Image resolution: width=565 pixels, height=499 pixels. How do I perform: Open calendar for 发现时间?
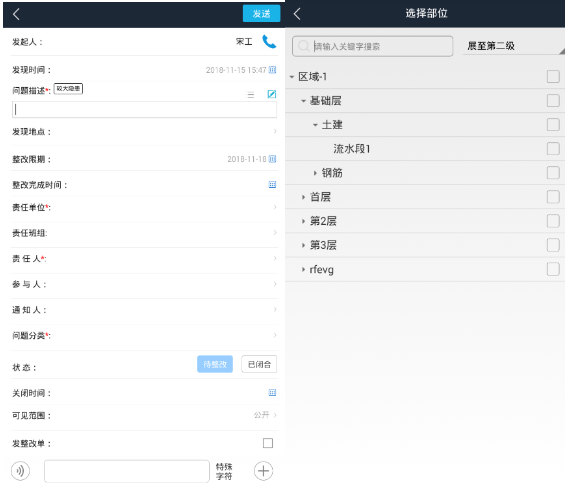tap(272, 70)
